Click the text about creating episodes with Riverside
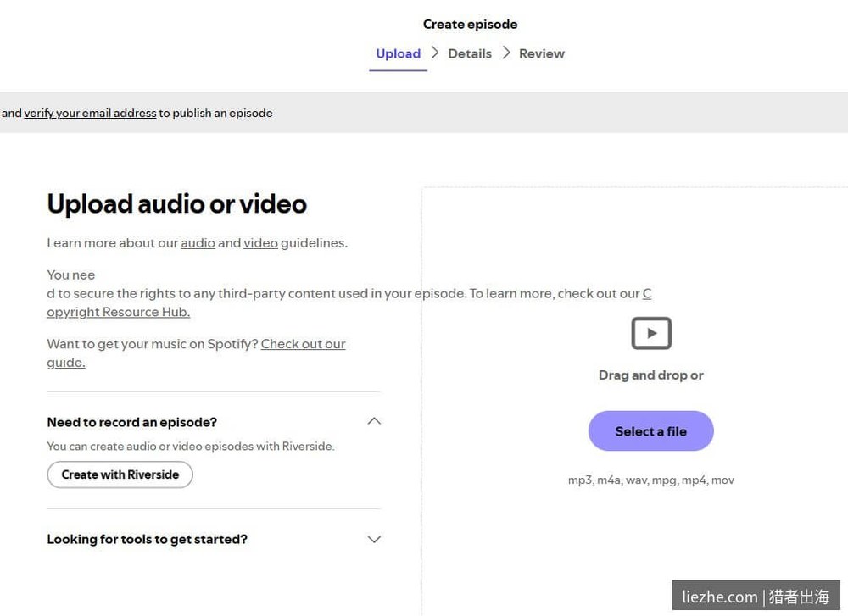848x616 pixels. (x=191, y=447)
